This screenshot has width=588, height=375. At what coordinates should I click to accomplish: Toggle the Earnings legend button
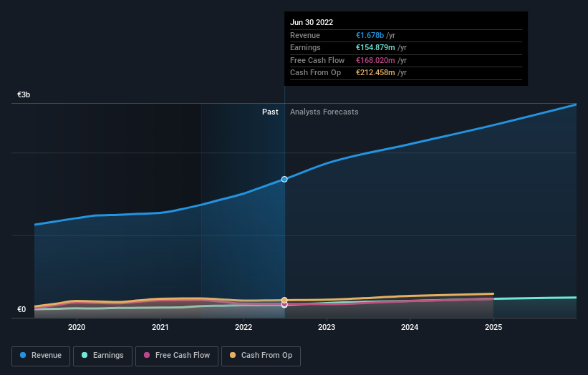click(102, 356)
